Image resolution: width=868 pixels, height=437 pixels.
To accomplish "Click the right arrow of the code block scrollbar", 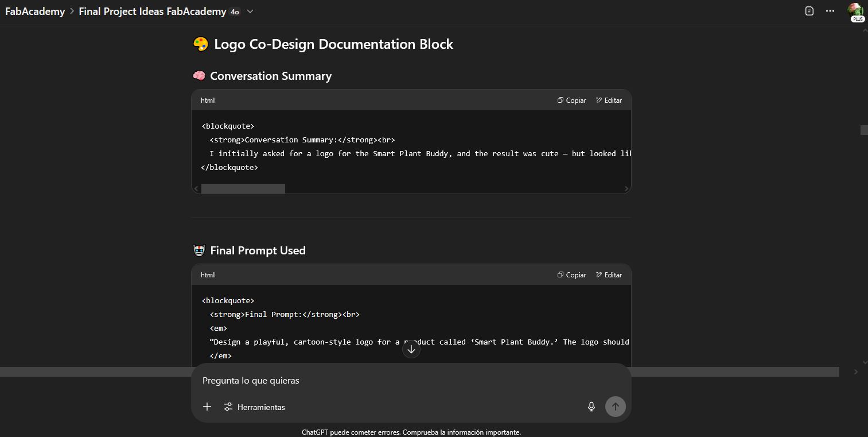I will pos(626,188).
